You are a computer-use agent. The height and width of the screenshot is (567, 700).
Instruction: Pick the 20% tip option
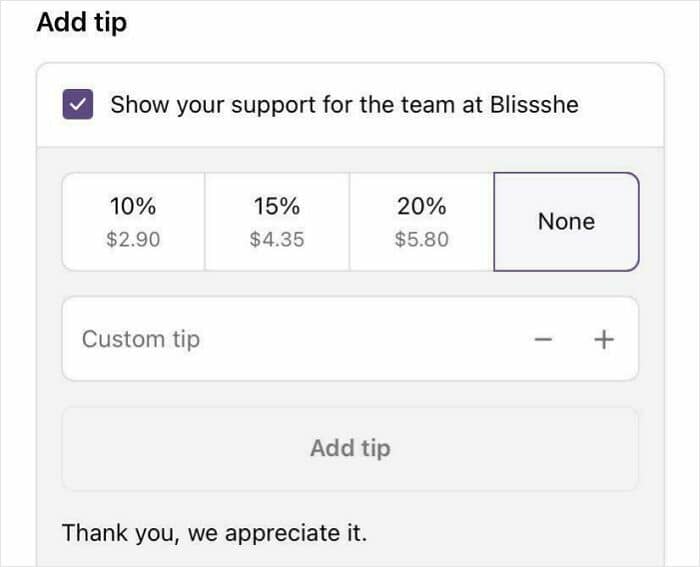(421, 221)
